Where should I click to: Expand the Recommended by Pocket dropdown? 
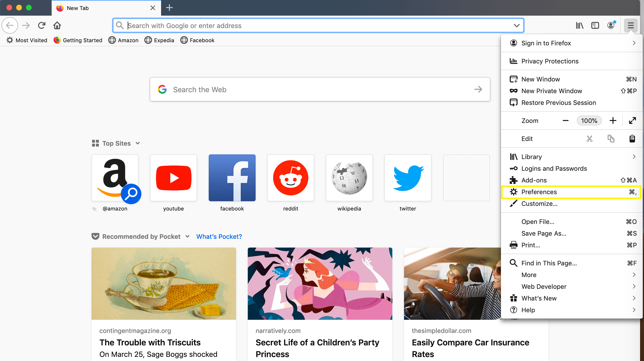coord(187,236)
